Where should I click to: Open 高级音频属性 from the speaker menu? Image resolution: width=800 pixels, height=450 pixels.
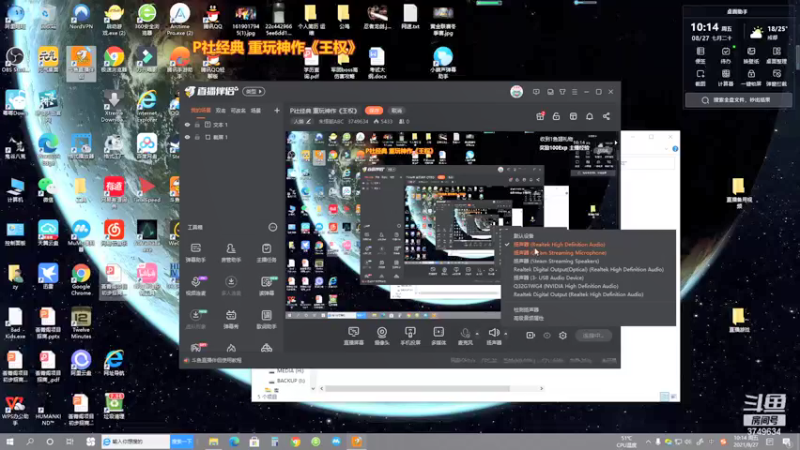point(528,318)
